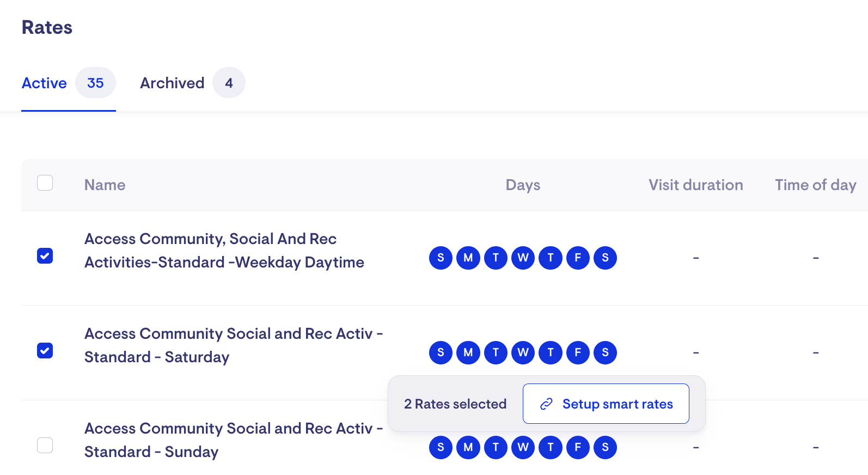Click Friday day circle in Standard - Saturday row
The width and height of the screenshot is (868, 475).
pyautogui.click(x=578, y=352)
